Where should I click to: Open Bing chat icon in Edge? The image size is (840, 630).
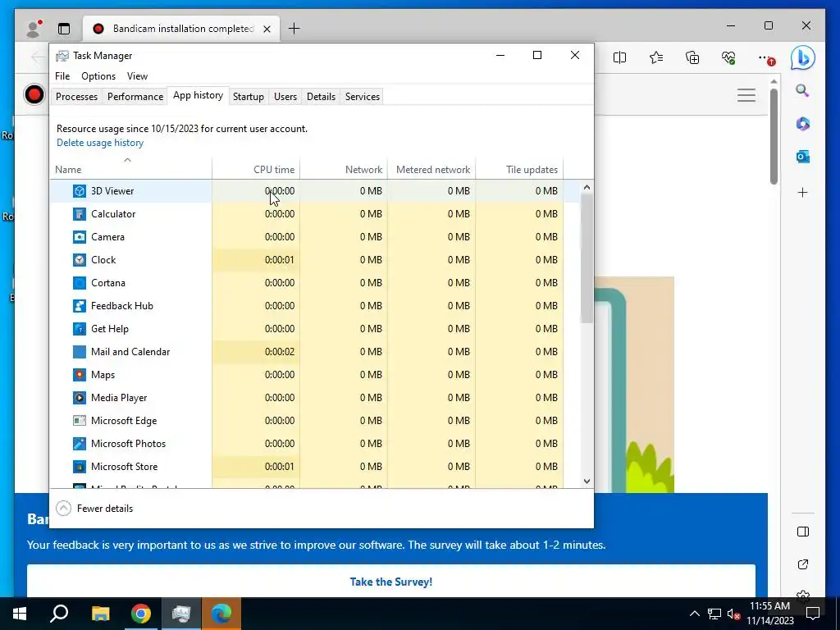click(802, 58)
